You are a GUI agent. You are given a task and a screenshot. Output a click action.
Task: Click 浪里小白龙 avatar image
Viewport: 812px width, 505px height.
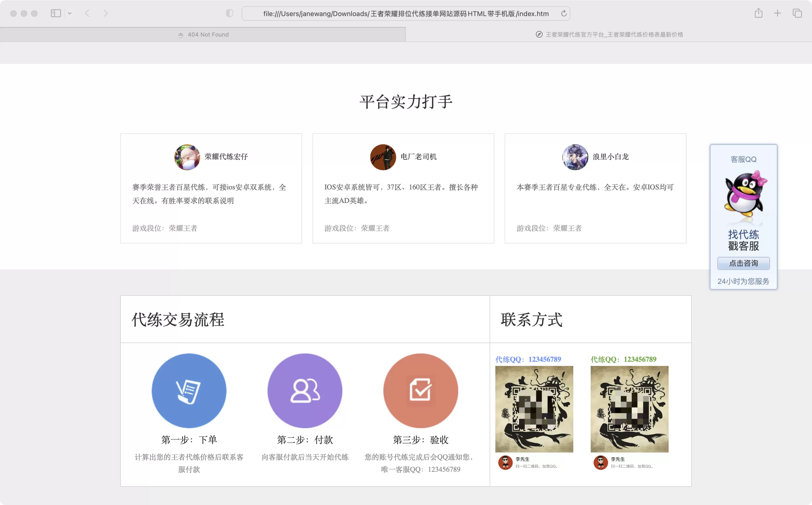click(575, 157)
